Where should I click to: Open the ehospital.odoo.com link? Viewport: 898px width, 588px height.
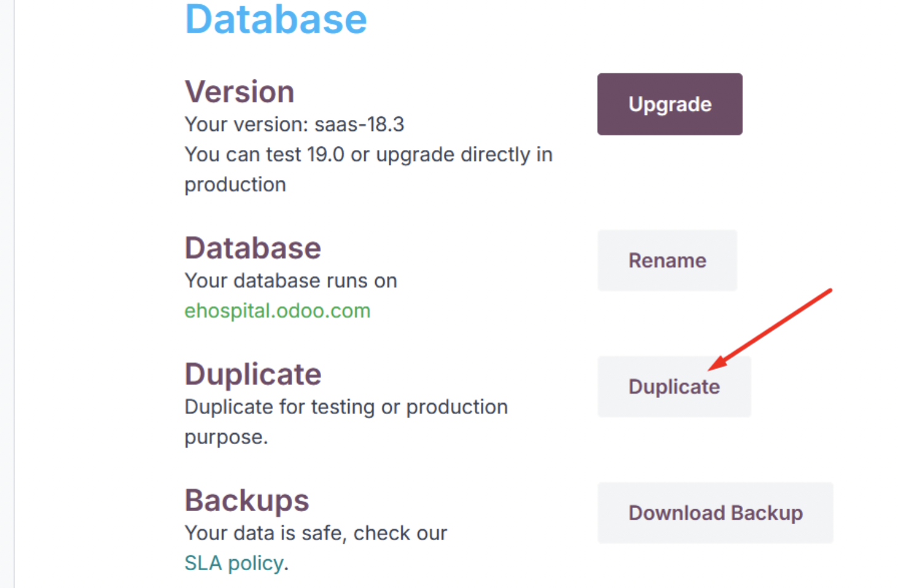[x=277, y=311]
